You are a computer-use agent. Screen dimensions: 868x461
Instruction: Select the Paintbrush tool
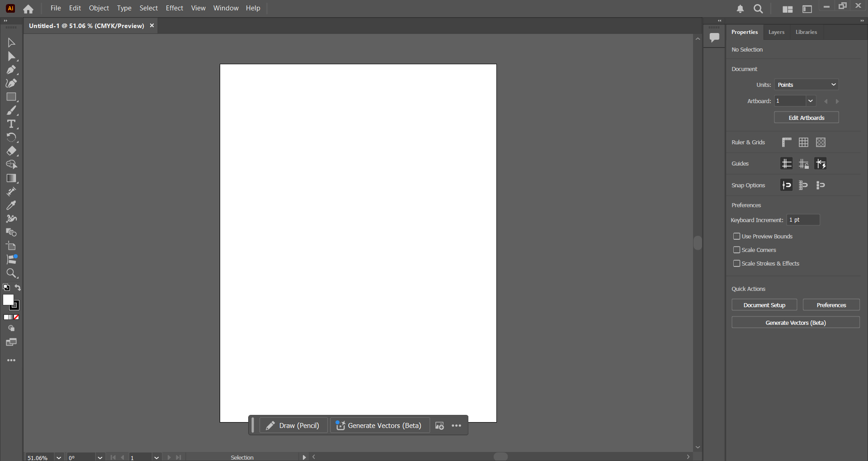(12, 110)
